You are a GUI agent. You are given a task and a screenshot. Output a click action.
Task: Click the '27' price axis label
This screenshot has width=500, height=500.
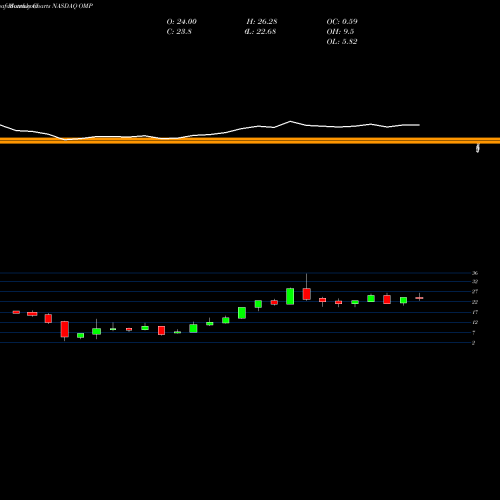tap(475, 292)
